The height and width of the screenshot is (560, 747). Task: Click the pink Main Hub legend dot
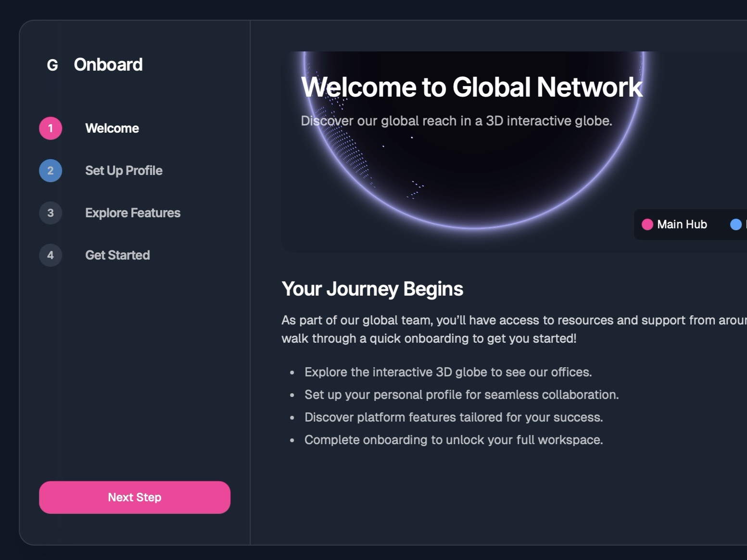click(x=647, y=224)
